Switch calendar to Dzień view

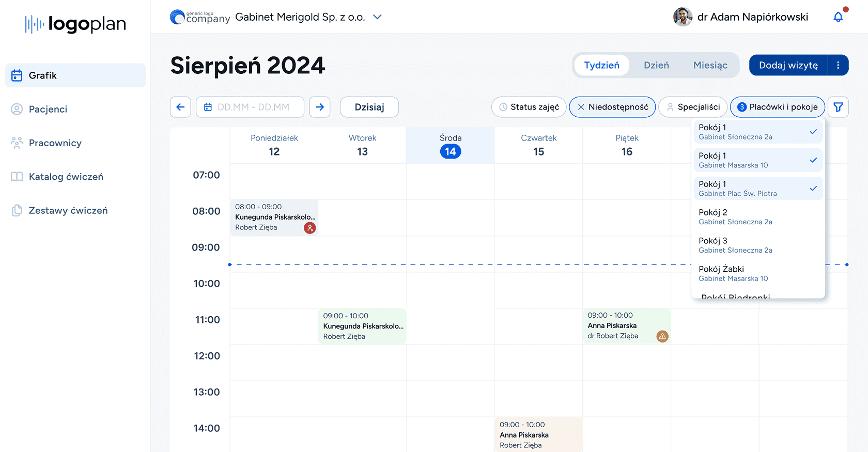click(656, 65)
